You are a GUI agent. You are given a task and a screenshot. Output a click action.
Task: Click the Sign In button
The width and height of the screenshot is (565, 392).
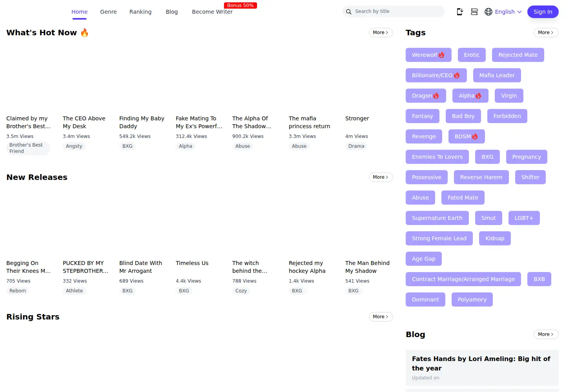tap(543, 12)
